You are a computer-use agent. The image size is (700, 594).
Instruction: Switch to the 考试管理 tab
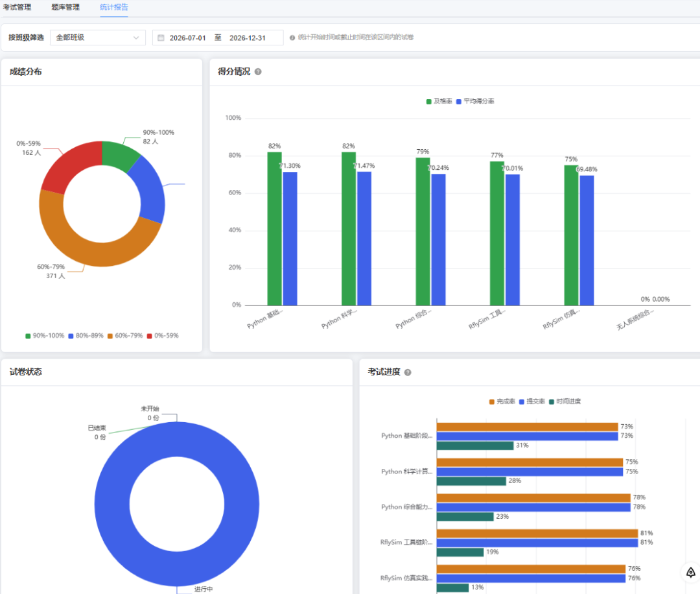click(17, 7)
